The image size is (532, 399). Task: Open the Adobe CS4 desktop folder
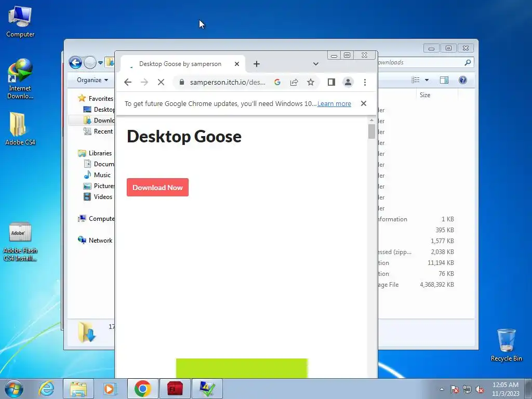pos(20,129)
